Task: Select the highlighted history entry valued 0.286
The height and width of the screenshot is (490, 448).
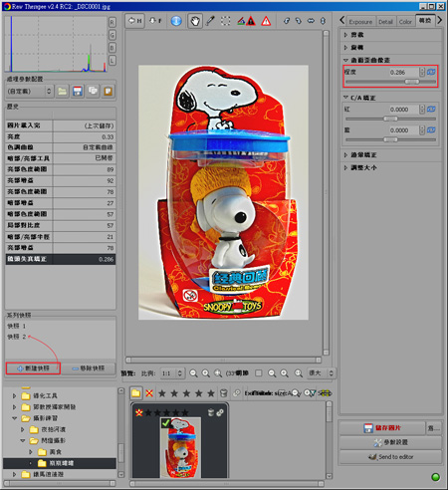Action: coord(61,259)
